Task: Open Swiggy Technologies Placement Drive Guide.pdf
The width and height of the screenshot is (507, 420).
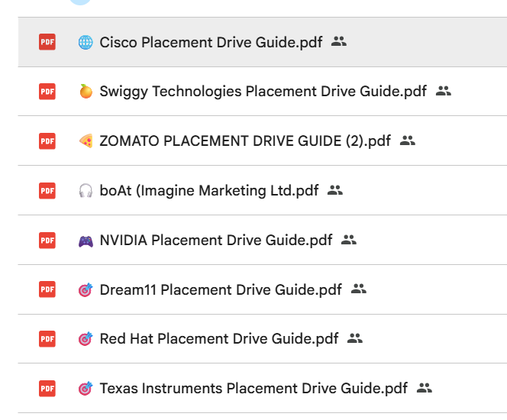Action: pos(263,92)
